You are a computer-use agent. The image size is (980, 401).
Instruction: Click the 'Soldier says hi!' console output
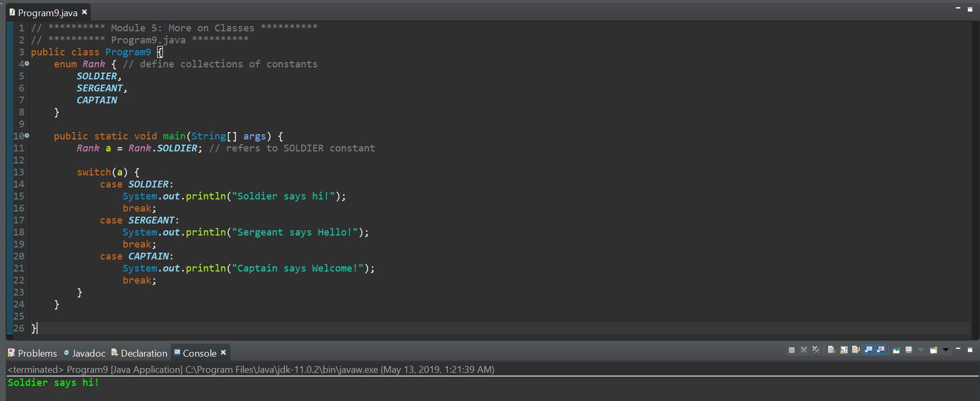[x=53, y=383]
